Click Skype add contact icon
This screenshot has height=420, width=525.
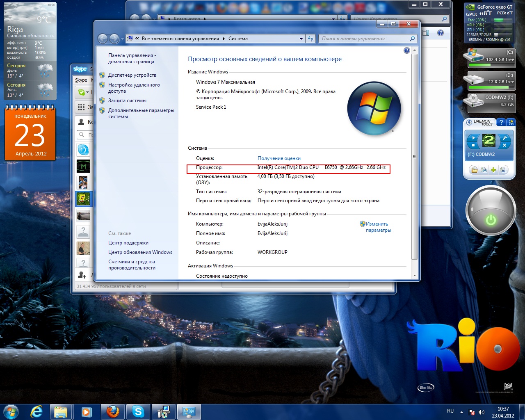[82, 275]
